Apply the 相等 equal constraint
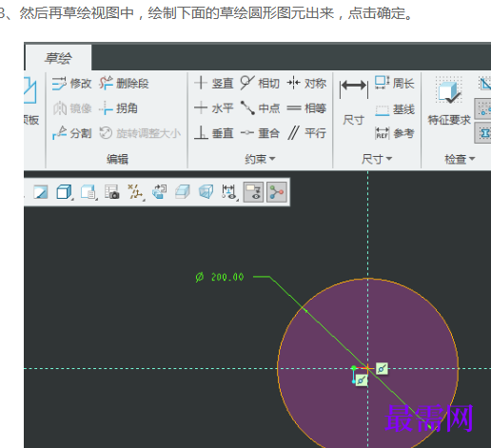 click(306, 108)
